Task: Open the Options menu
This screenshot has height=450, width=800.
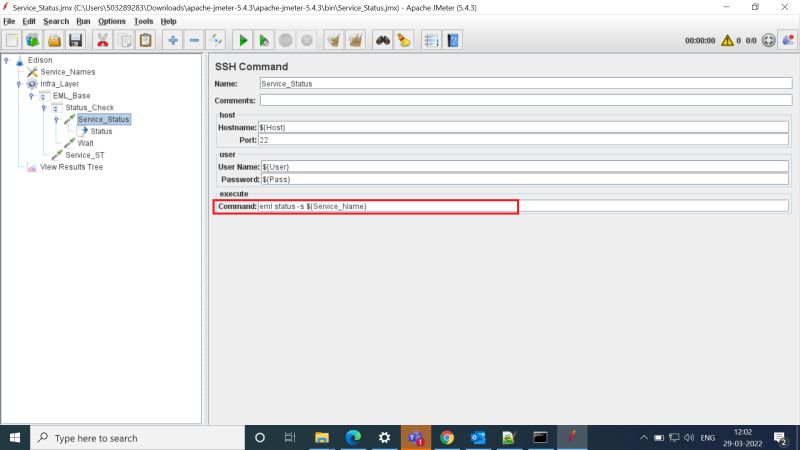Action: (112, 21)
